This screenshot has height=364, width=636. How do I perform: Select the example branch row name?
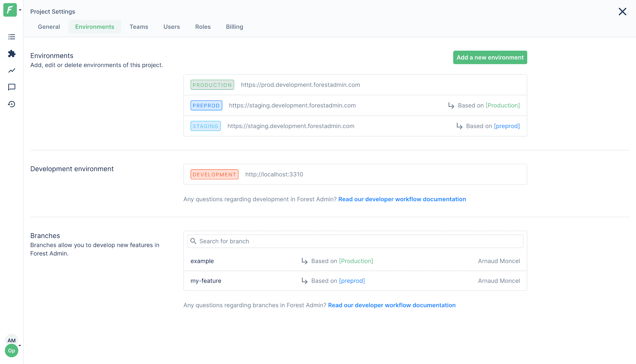tap(202, 261)
